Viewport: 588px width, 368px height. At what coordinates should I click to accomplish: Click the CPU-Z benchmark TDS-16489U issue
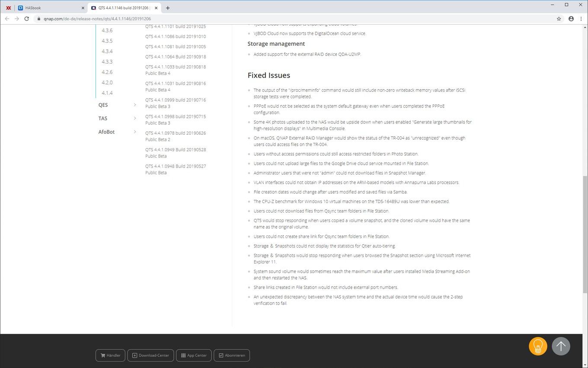coord(352,201)
